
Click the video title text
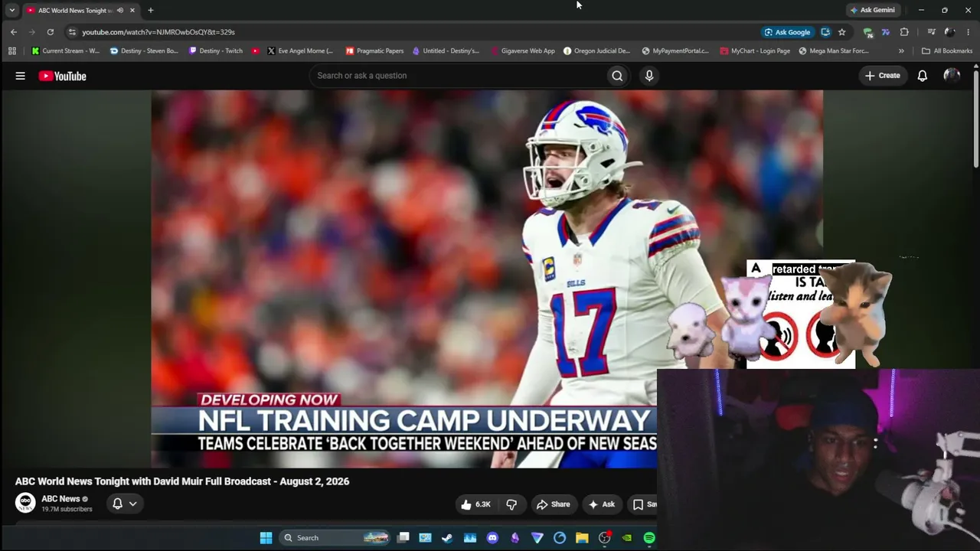(x=182, y=481)
